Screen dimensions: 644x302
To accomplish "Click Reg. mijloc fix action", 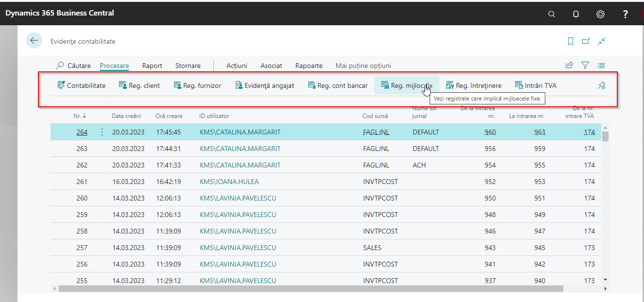I will tap(407, 85).
